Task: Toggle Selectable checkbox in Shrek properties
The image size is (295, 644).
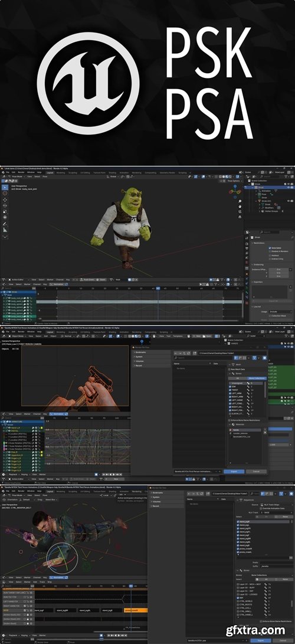Action: tap(269, 248)
